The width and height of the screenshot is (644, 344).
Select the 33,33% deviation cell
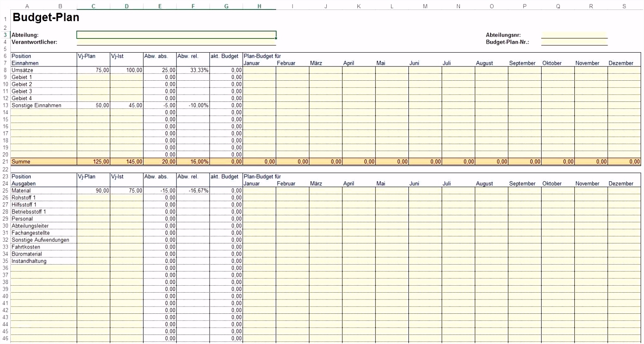point(193,70)
